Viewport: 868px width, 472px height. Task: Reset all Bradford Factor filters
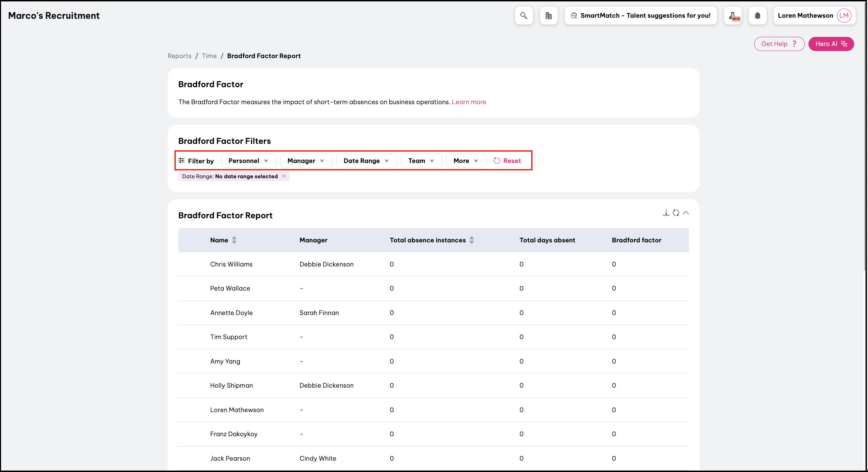pos(507,161)
